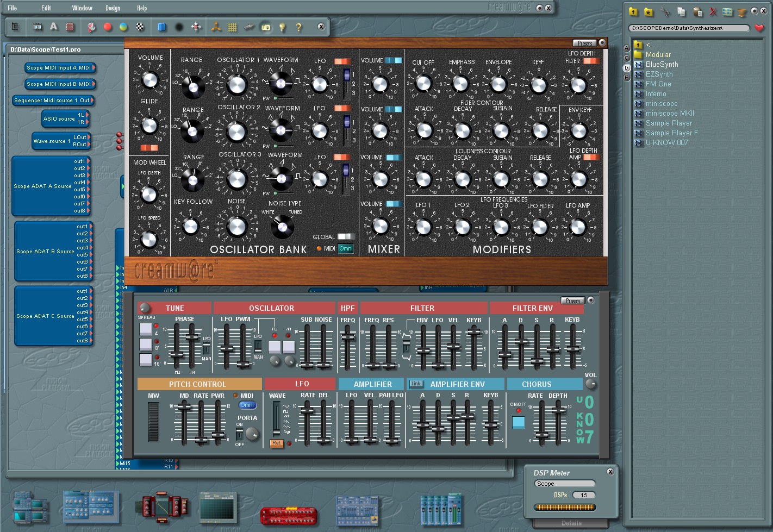Open the oscilloscope screen thumbnail at bottom
Viewport: 773px width, 532px height.
(217, 508)
